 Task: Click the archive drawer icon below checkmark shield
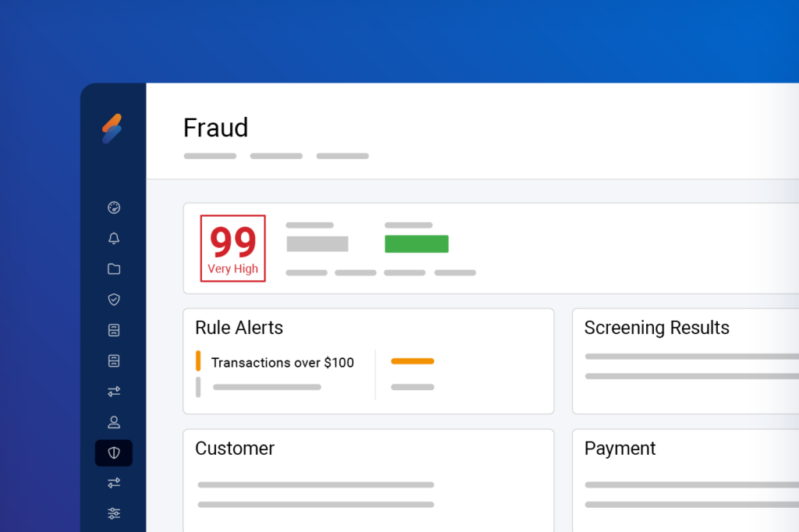point(114,330)
